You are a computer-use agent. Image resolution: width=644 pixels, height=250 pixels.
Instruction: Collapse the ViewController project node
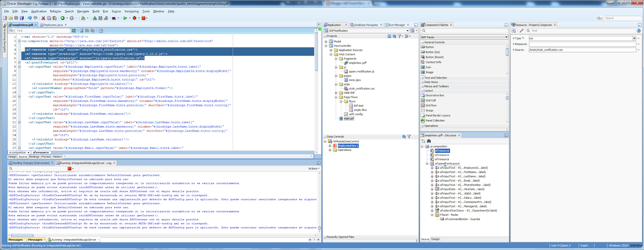tap(326, 46)
